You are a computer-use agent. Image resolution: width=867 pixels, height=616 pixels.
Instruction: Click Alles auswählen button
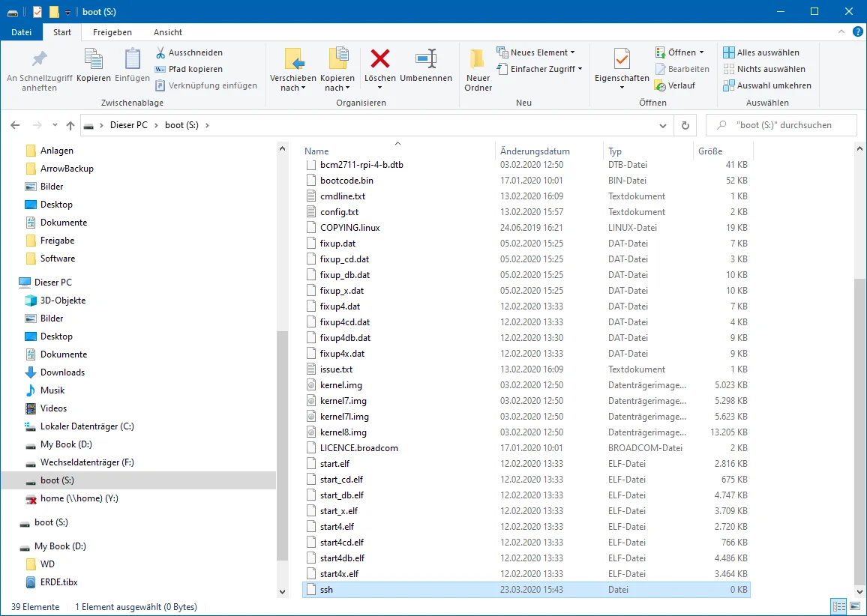coord(761,52)
